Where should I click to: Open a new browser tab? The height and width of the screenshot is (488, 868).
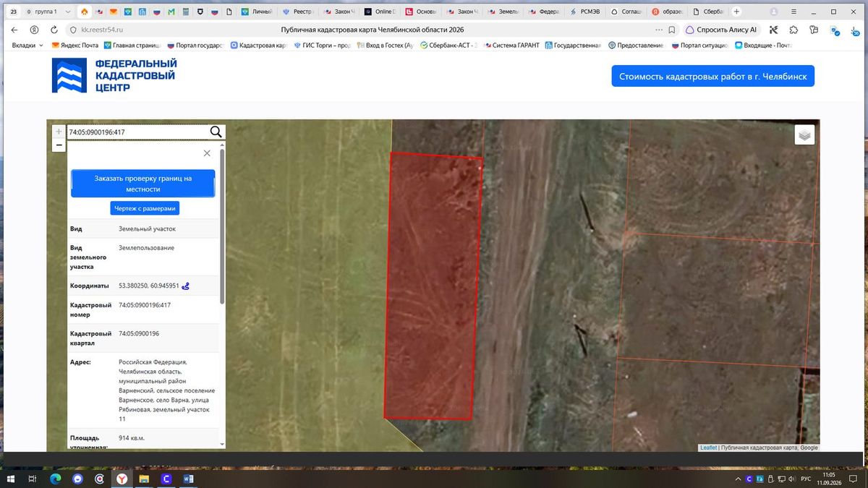(x=736, y=12)
